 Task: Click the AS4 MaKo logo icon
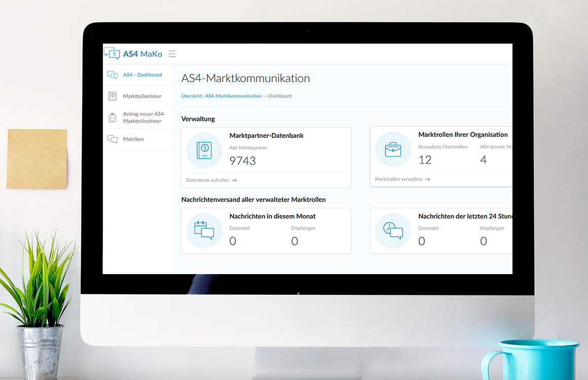112,53
